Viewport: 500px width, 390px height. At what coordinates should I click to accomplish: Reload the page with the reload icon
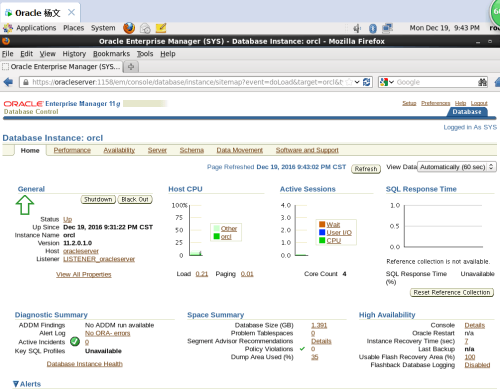(x=367, y=82)
